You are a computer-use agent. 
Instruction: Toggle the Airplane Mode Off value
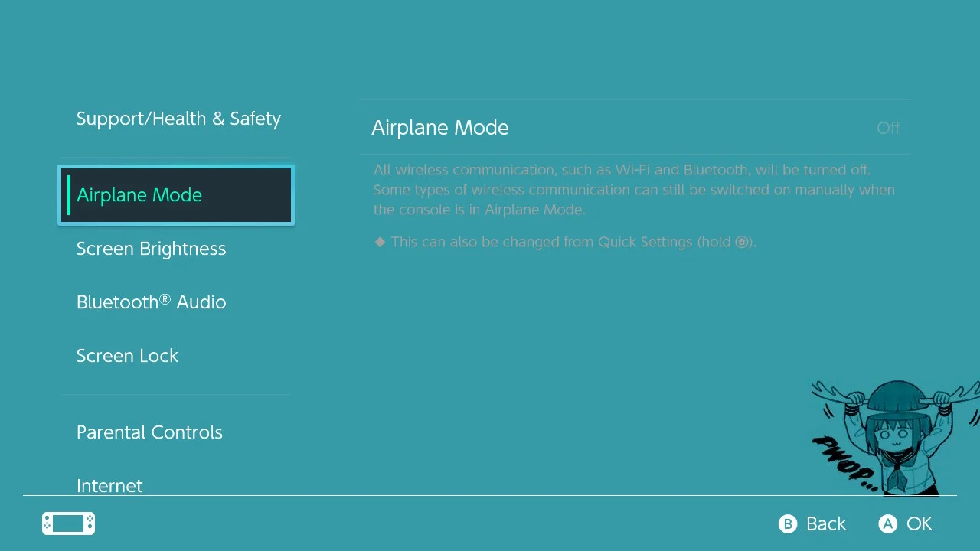(888, 128)
